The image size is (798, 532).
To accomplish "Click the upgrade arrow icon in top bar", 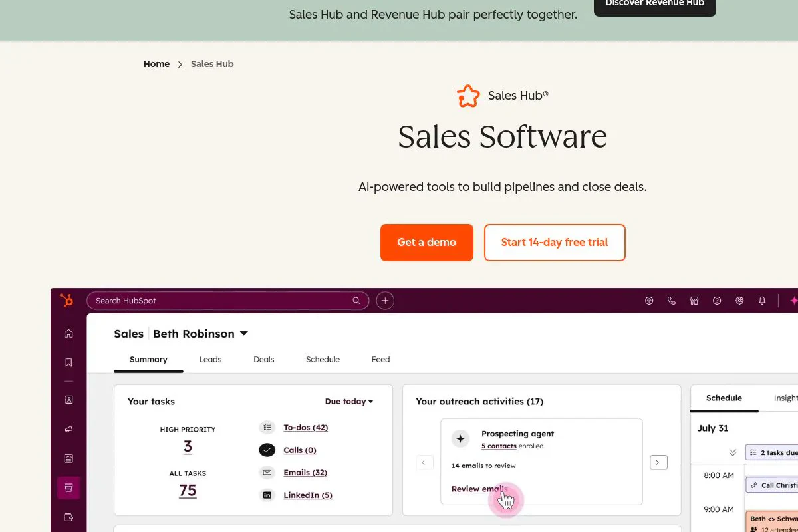I will pyautogui.click(x=649, y=301).
